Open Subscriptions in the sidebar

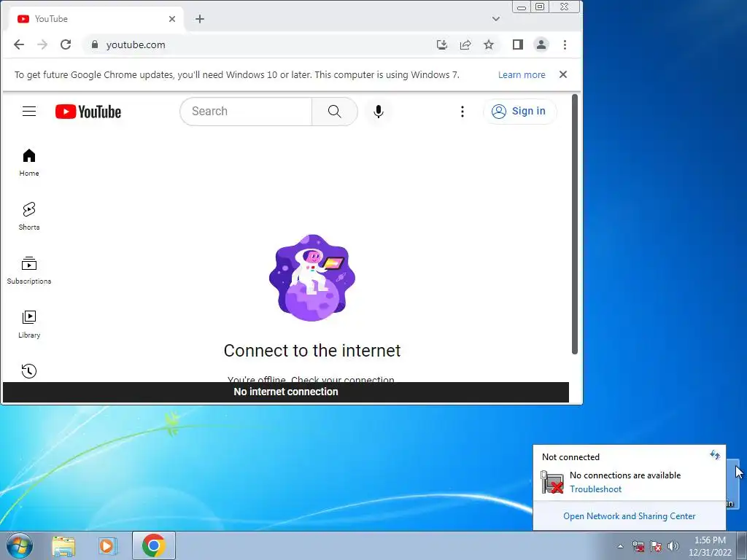coord(29,270)
